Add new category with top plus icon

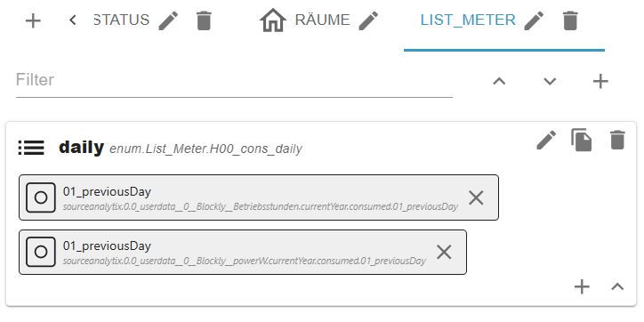tap(33, 20)
